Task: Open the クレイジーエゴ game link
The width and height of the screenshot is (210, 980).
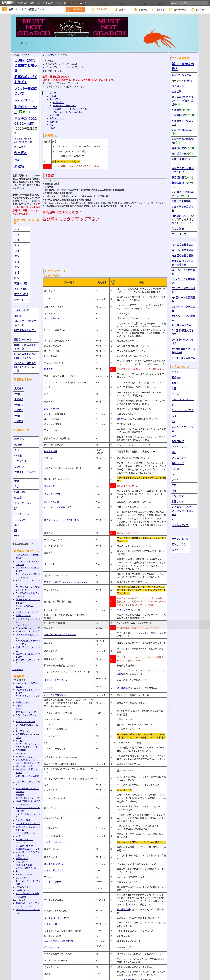Action: pos(53,494)
